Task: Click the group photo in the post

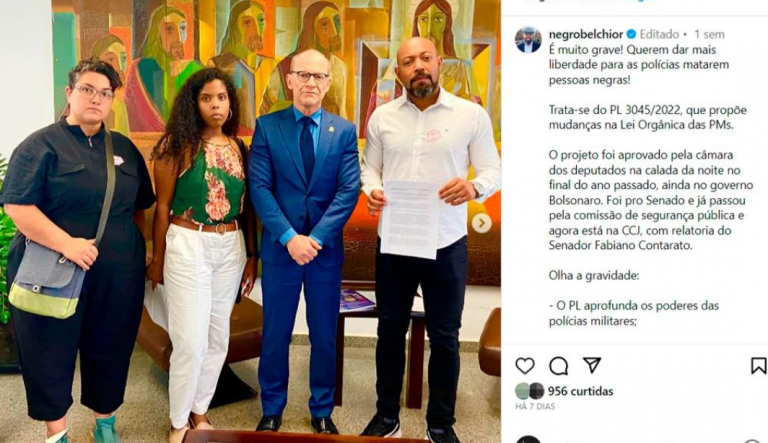Action: click(250, 222)
